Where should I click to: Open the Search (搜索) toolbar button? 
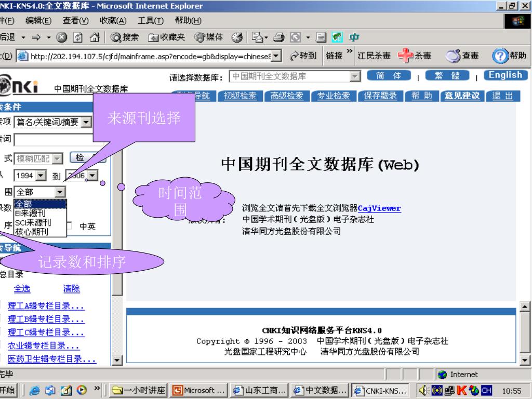125,37
